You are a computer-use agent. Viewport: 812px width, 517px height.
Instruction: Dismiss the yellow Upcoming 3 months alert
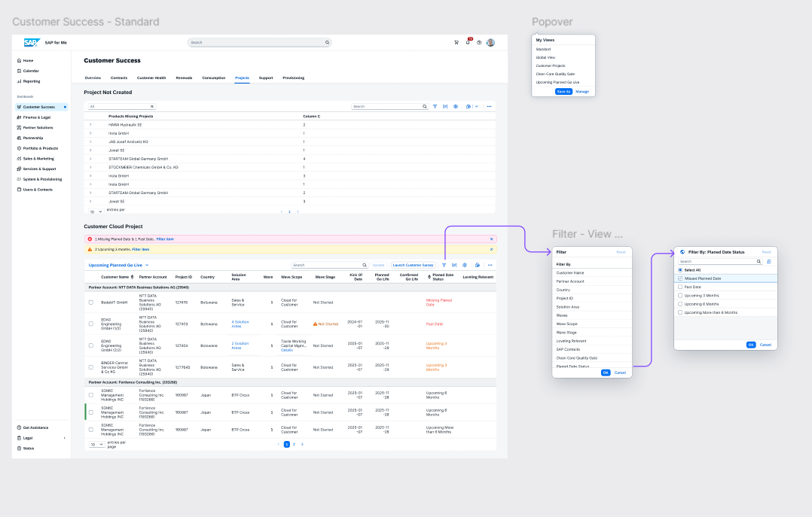[x=491, y=249]
